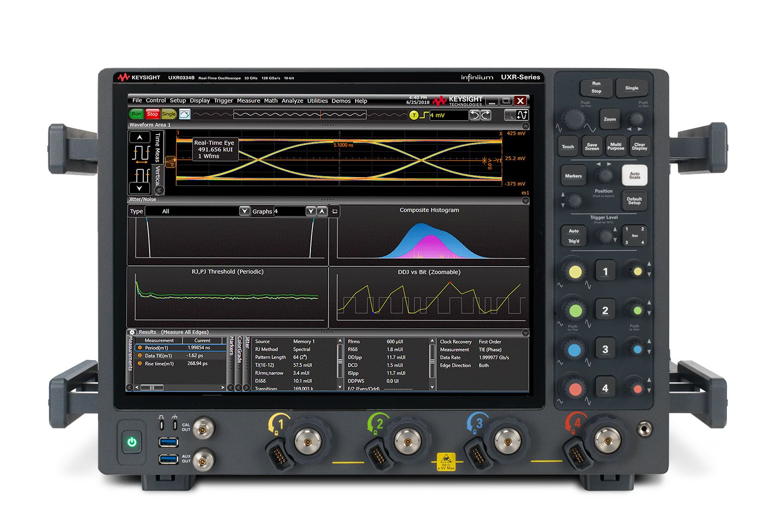This screenshot has height=532, width=762.
Task: Click the measurements horizontal scrollbar thumb
Action: (x=152, y=388)
